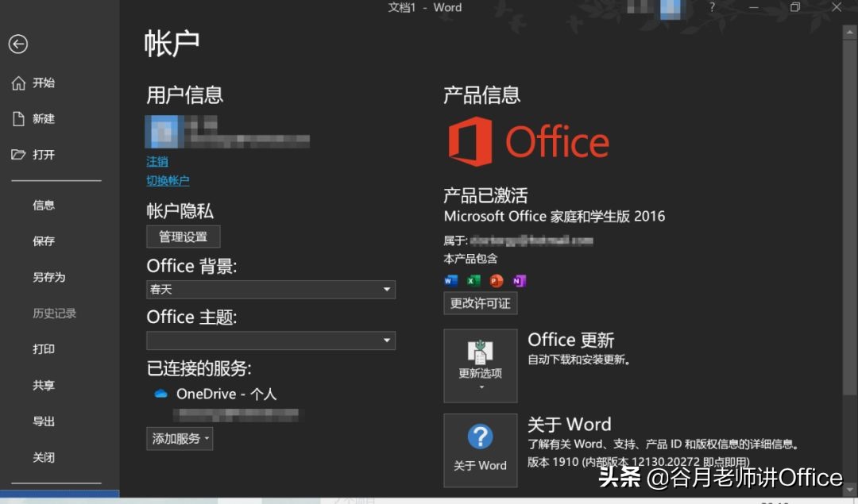
Task: Click the 更改许可证 button
Action: (x=481, y=303)
